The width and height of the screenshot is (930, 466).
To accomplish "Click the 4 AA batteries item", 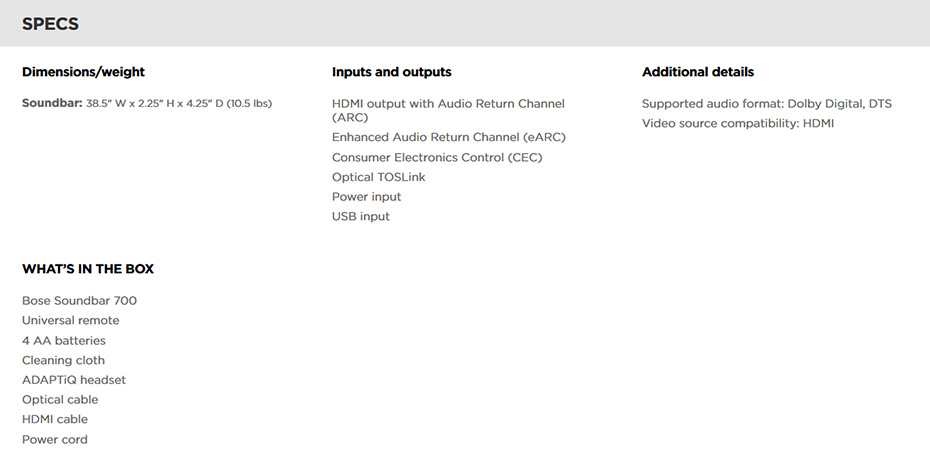I will pyautogui.click(x=63, y=340).
